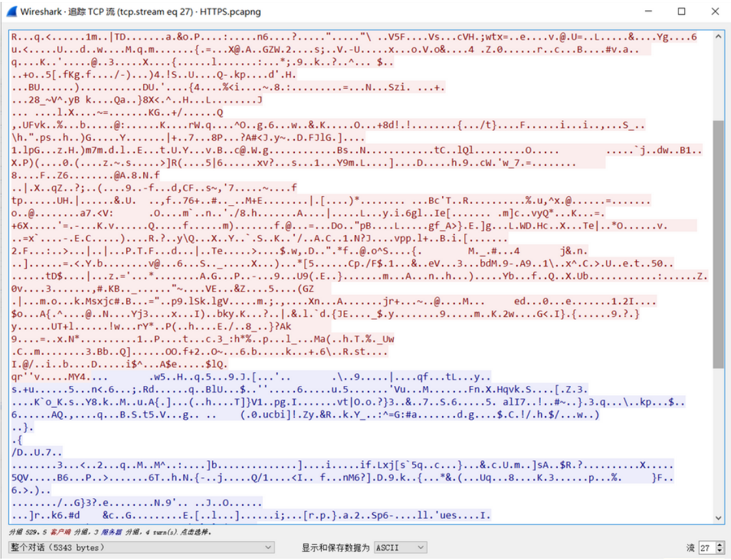Close the Follow TCP Stream window
The width and height of the screenshot is (731, 560).
(715, 11)
